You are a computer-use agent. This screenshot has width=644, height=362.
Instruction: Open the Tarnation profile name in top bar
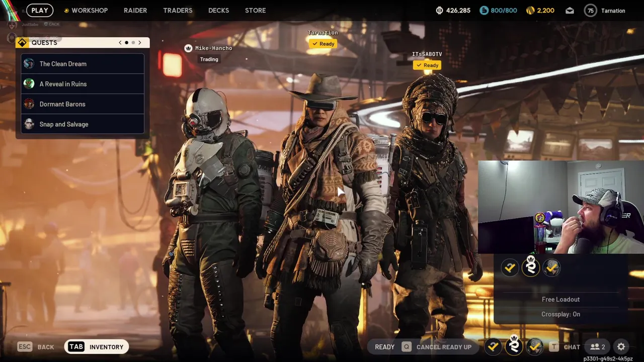point(613,11)
